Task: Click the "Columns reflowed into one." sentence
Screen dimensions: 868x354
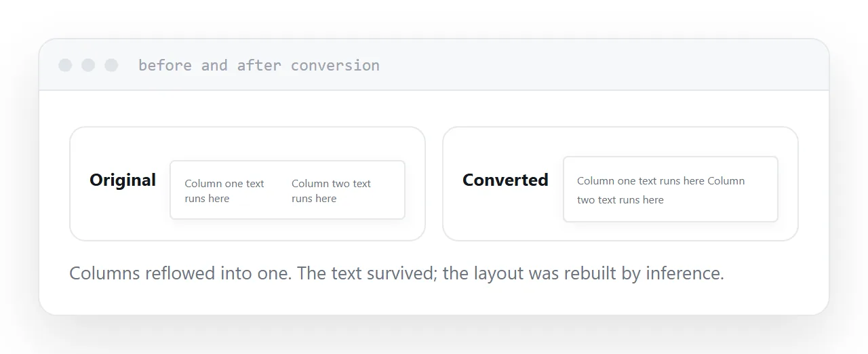Action: coord(181,273)
